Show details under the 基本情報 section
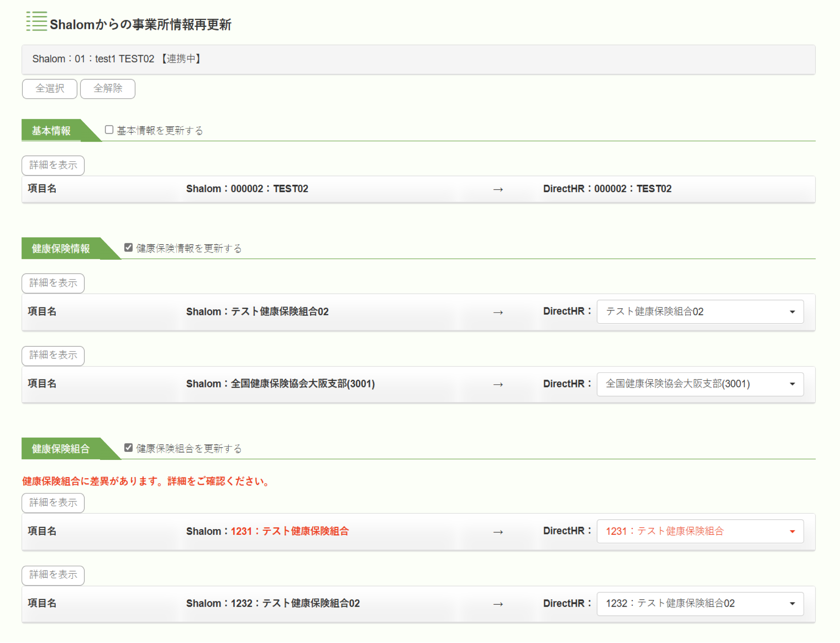 click(53, 165)
